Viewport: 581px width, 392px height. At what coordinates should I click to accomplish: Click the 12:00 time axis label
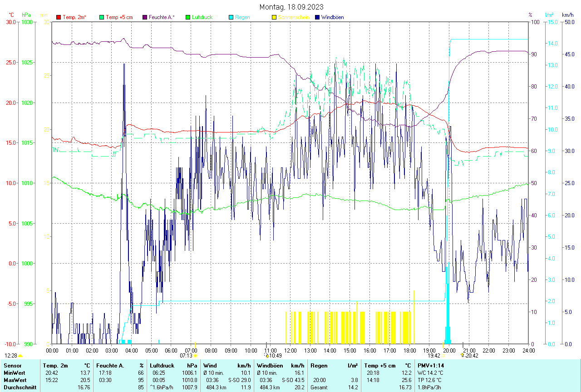[x=290, y=350]
